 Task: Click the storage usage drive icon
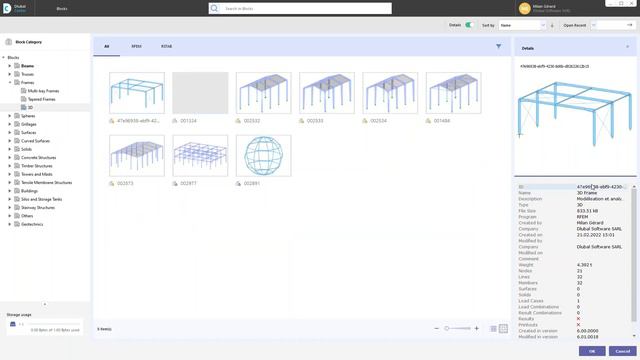13,324
